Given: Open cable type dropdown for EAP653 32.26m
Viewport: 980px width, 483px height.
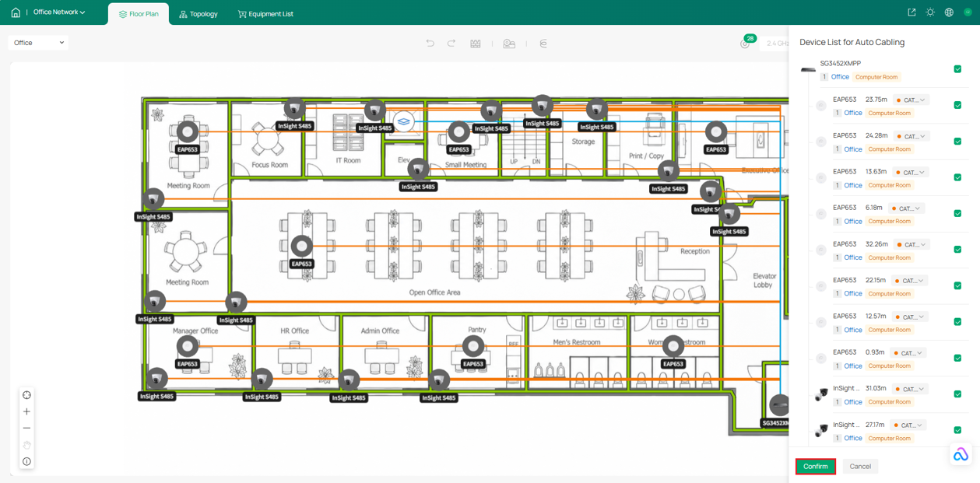Looking at the screenshot, I should [x=912, y=244].
